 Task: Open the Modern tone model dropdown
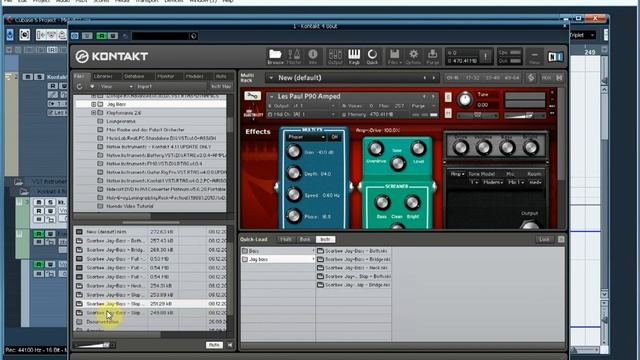(493, 182)
